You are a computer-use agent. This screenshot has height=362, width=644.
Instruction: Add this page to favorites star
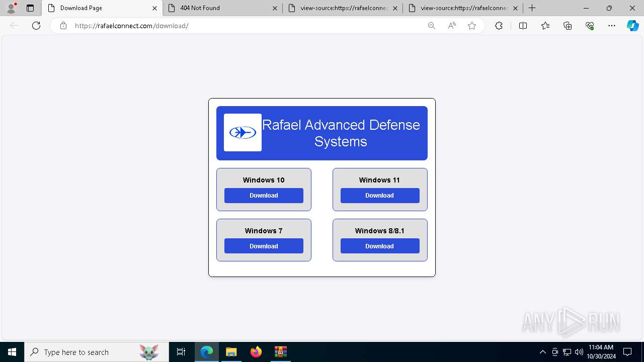(472, 26)
